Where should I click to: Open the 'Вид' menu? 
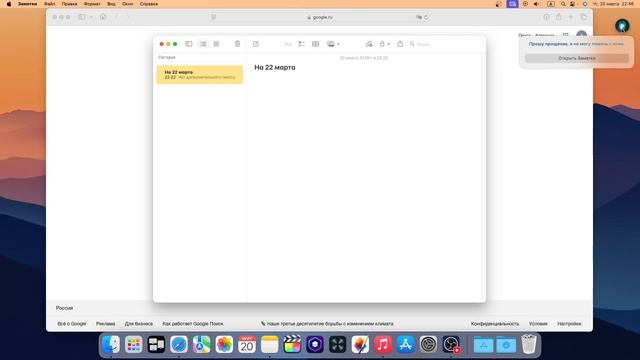point(111,4)
